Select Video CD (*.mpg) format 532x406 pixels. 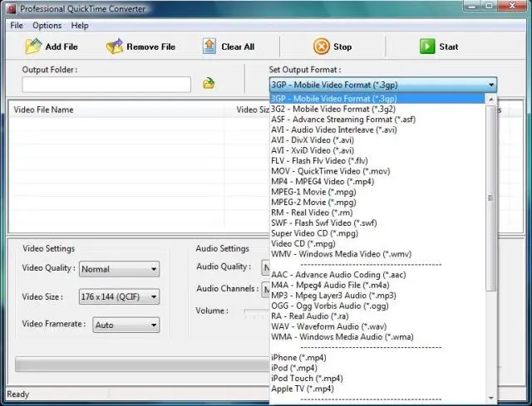pyautogui.click(x=377, y=243)
